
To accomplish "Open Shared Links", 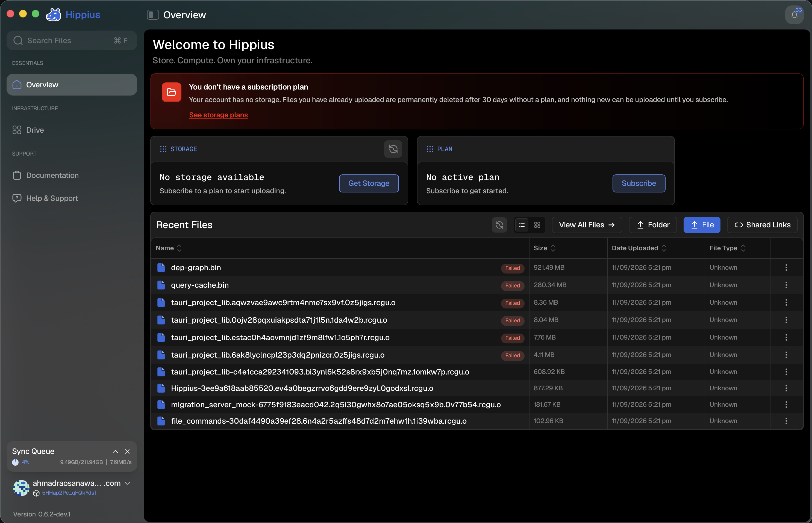I will tap(762, 225).
